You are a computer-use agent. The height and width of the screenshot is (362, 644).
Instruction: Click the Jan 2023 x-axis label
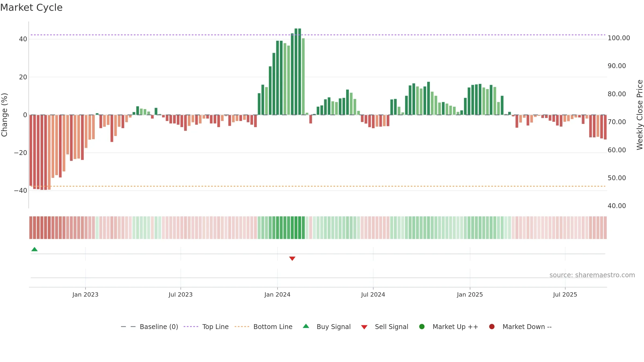[85, 295]
